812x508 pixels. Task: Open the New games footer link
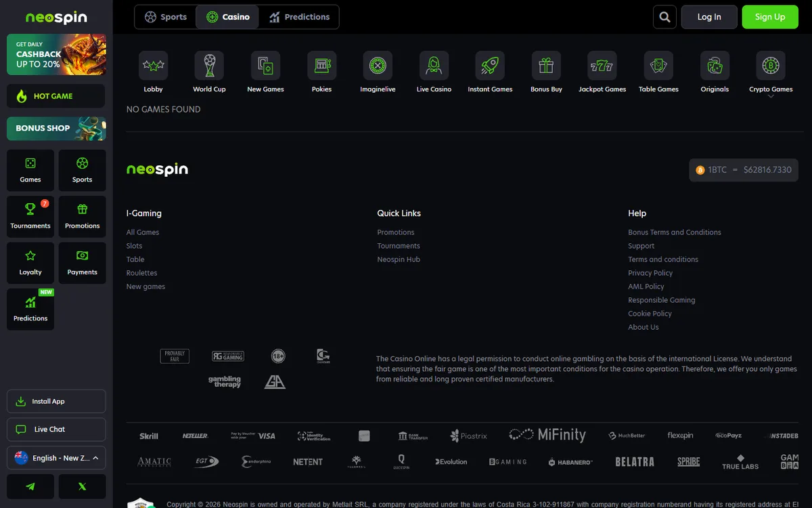(145, 287)
